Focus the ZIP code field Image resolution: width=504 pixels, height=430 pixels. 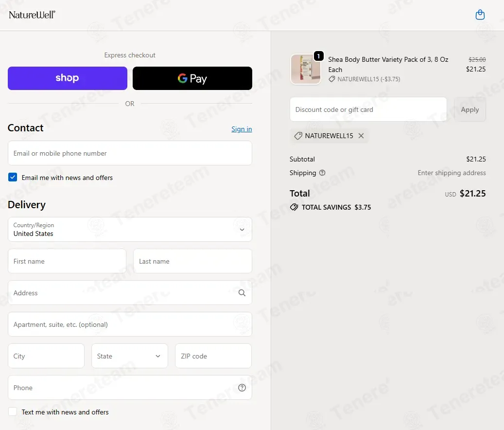tap(213, 356)
